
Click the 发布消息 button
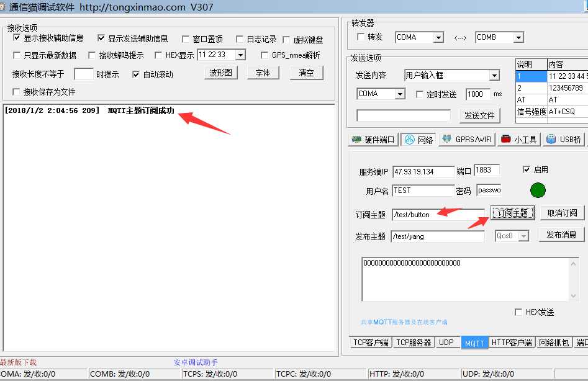(x=561, y=235)
